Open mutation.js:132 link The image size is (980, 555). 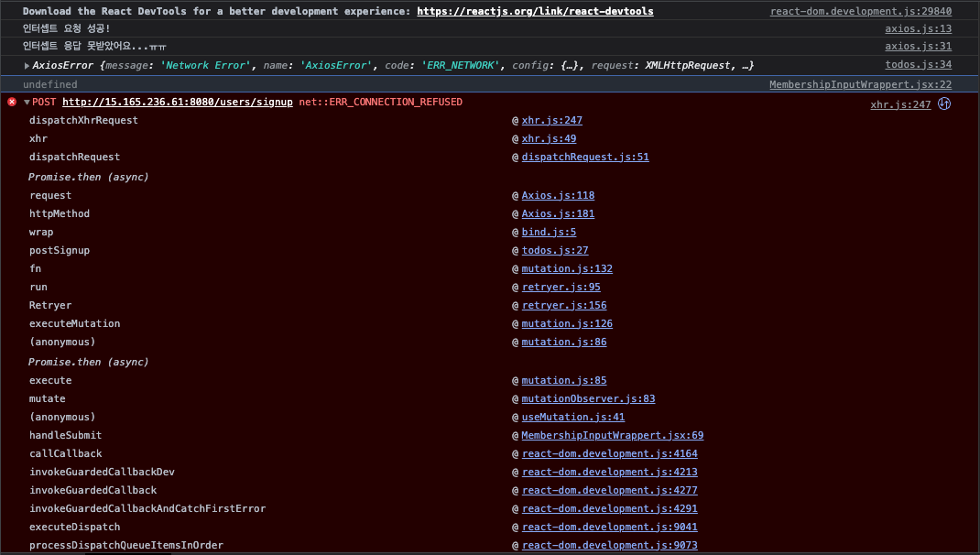pyautogui.click(x=567, y=268)
